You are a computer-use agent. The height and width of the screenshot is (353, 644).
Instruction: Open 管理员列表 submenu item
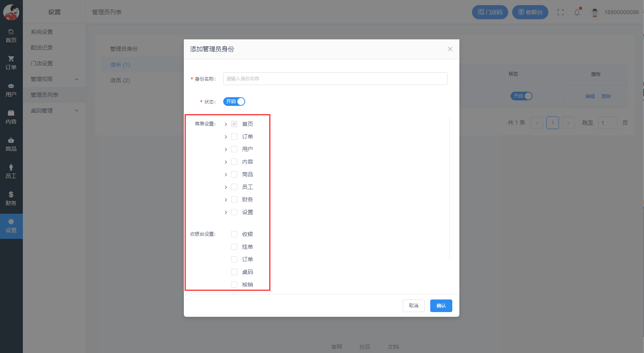pos(54,95)
